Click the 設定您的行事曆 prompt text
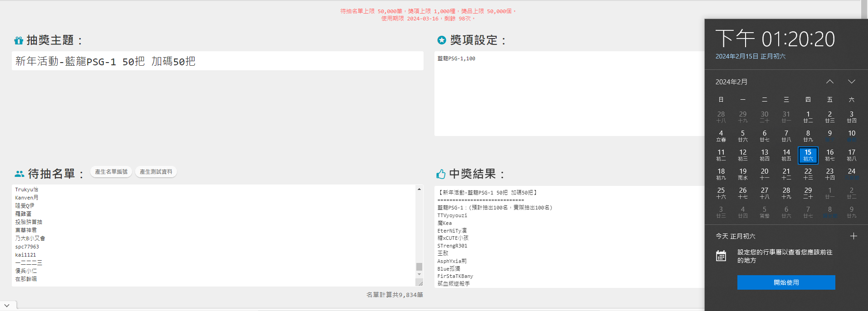 [x=785, y=256]
